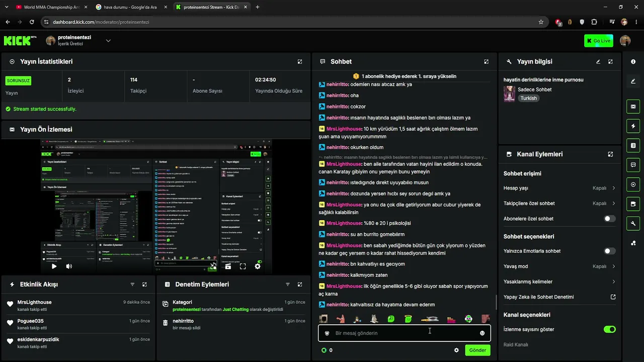Toggle the stream info panel wrench icon in the sidebar
This screenshot has width=644, height=362.
(x=633, y=223)
